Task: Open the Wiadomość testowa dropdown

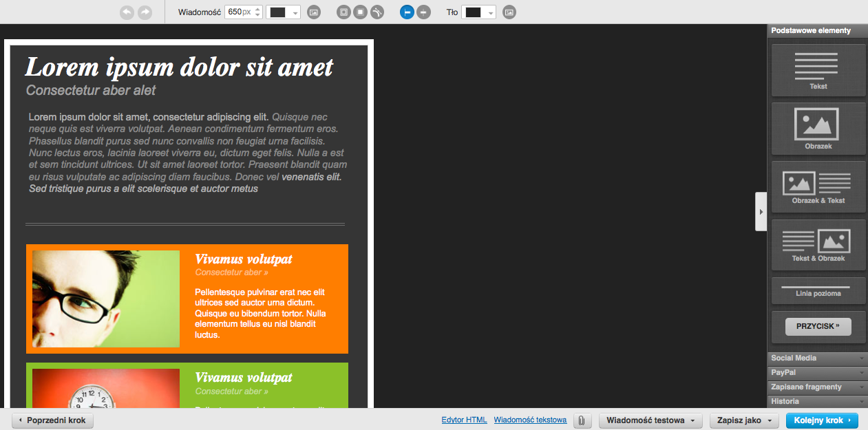Action: (650, 420)
